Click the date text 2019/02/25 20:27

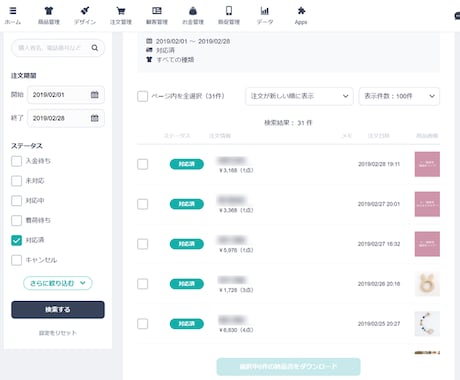coord(379,324)
